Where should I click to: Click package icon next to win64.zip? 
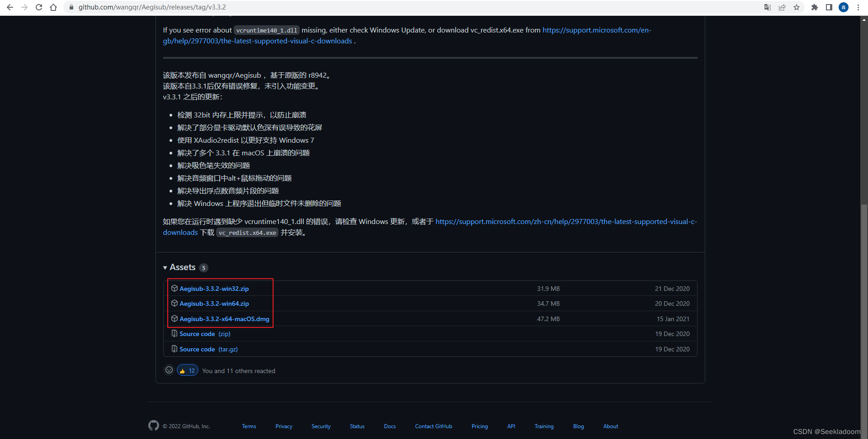coord(175,304)
